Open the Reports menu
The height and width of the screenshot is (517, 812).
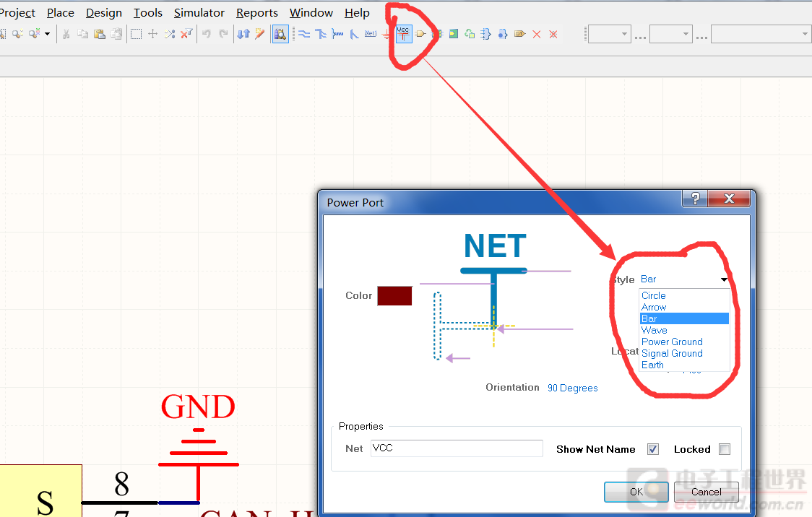tap(257, 12)
